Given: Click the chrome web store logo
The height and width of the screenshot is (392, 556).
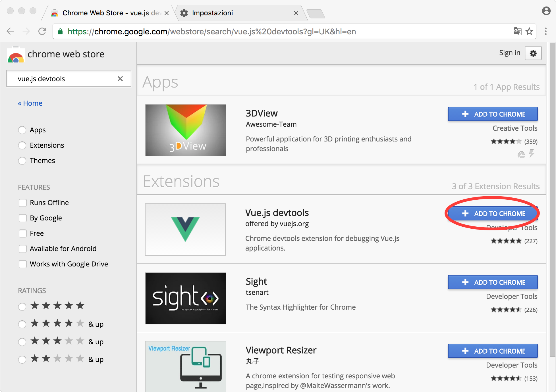Looking at the screenshot, I should coord(16,55).
